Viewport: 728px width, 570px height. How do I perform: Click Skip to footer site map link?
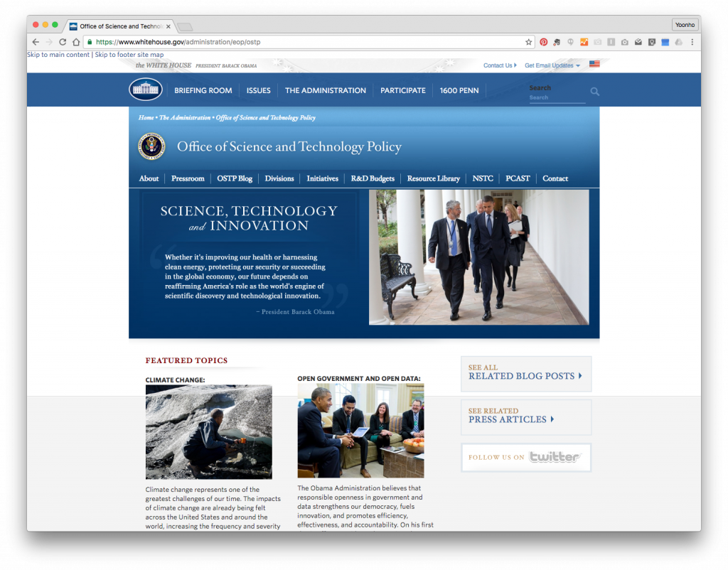pyautogui.click(x=129, y=54)
